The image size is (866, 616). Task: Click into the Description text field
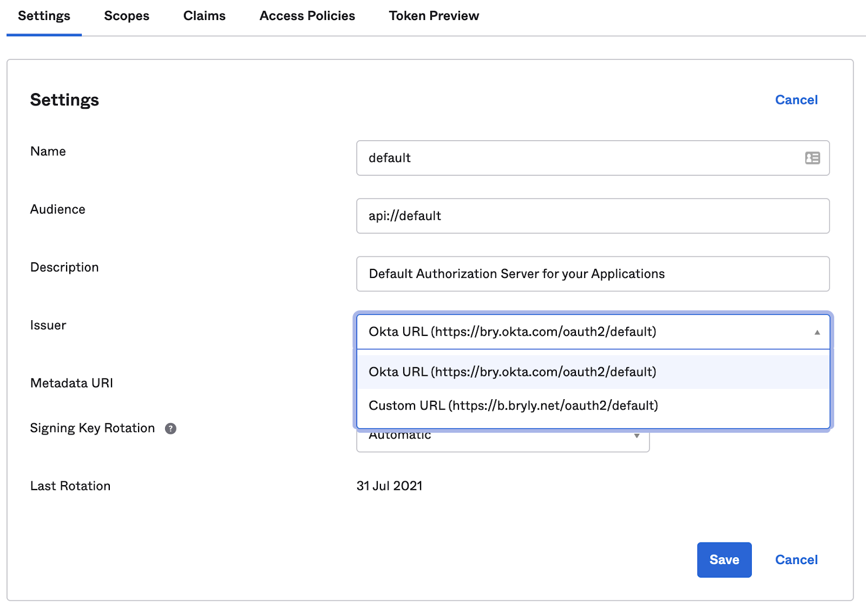tap(593, 274)
